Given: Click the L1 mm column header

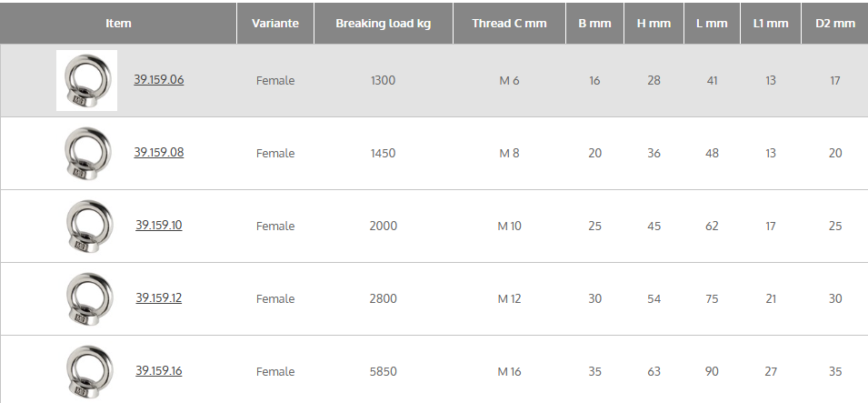Looking at the screenshot, I should pos(771,23).
